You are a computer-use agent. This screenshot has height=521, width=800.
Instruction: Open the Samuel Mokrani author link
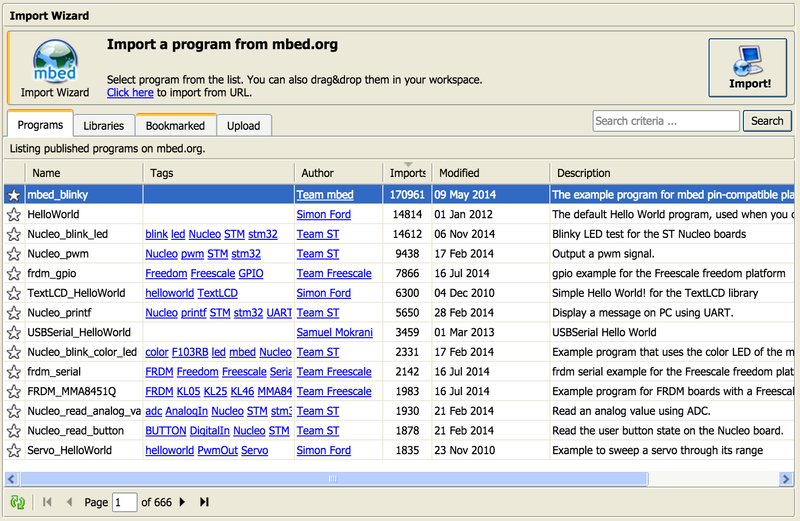click(335, 333)
